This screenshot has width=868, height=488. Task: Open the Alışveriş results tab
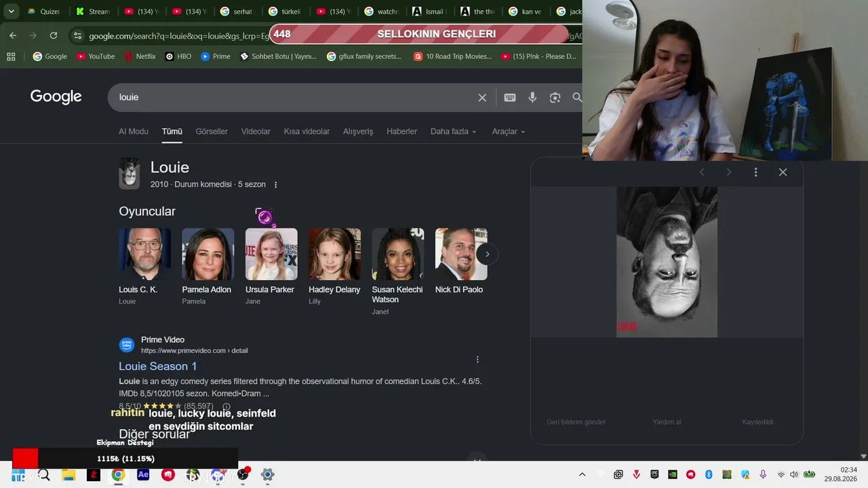pyautogui.click(x=358, y=131)
